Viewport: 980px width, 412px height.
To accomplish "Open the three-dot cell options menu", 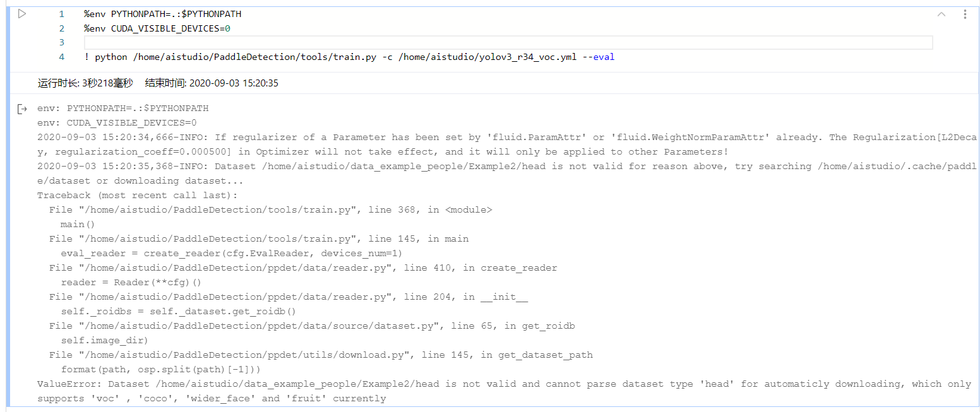I will (965, 15).
